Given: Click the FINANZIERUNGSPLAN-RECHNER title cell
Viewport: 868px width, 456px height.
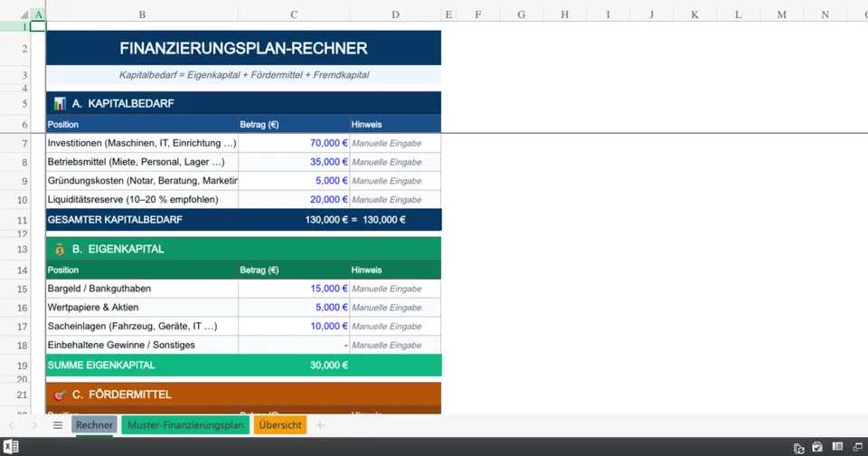Looking at the screenshot, I should pyautogui.click(x=243, y=48).
